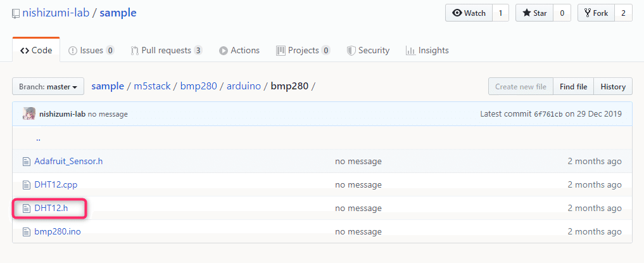Click the repository book icon beside nishizumi-lab
This screenshot has height=263, width=644.
point(16,13)
